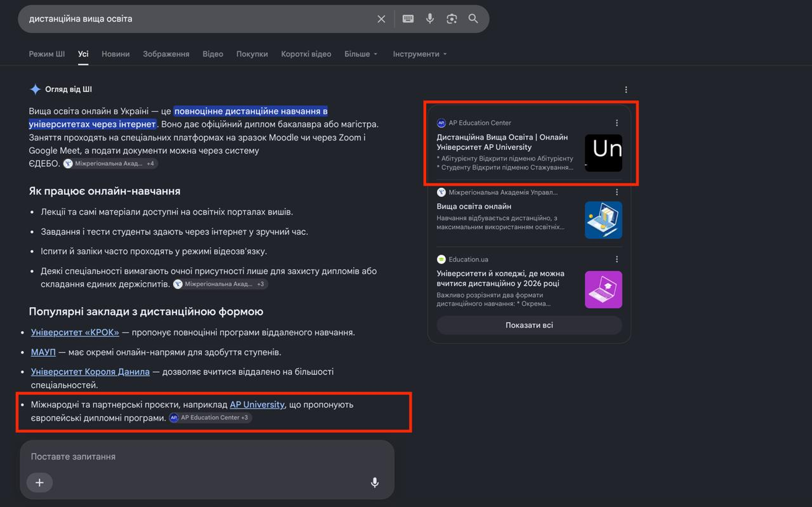Open the Новини tab
812x507 pixels.
pyautogui.click(x=115, y=54)
